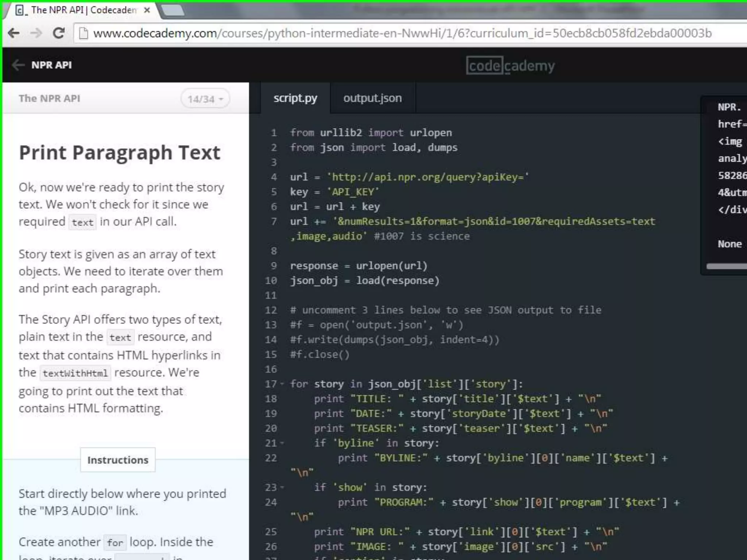Click line 1 from urllib2 import urlopen
Image resolution: width=747 pixels, height=560 pixels.
371,133
